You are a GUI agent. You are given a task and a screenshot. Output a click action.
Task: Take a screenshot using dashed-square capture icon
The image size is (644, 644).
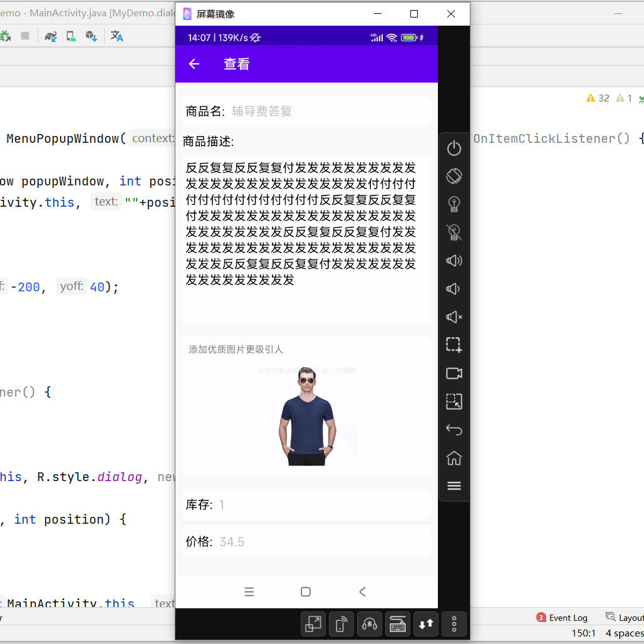(x=454, y=345)
